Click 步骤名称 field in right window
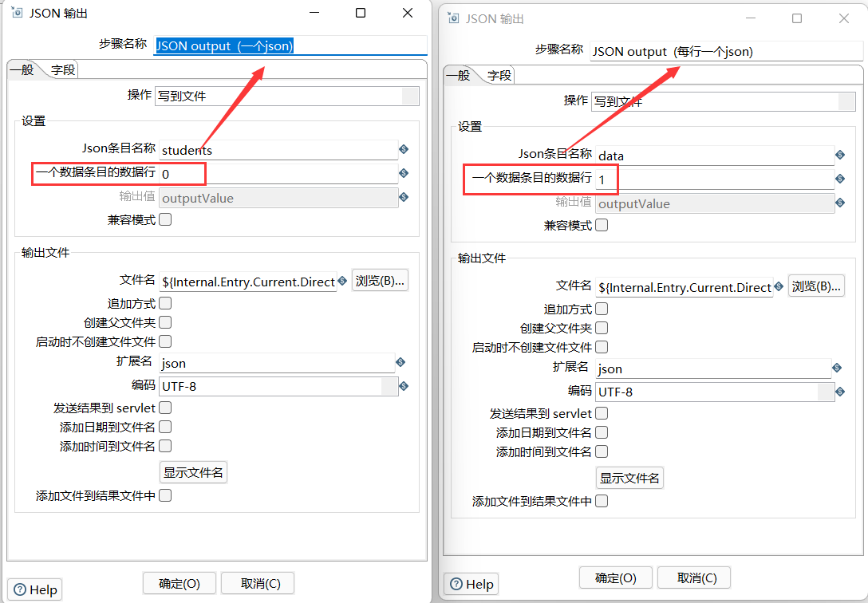Image resolution: width=868 pixels, height=603 pixels. [x=726, y=51]
